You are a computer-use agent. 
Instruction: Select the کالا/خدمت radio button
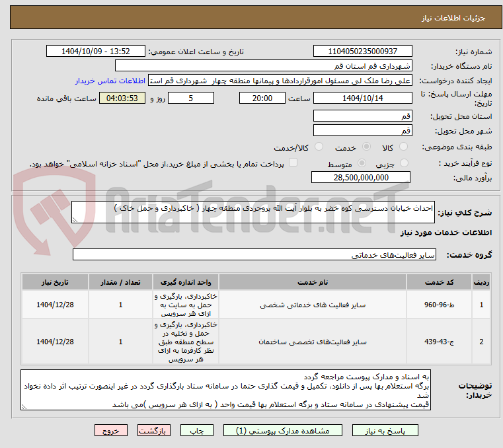tap(319, 147)
